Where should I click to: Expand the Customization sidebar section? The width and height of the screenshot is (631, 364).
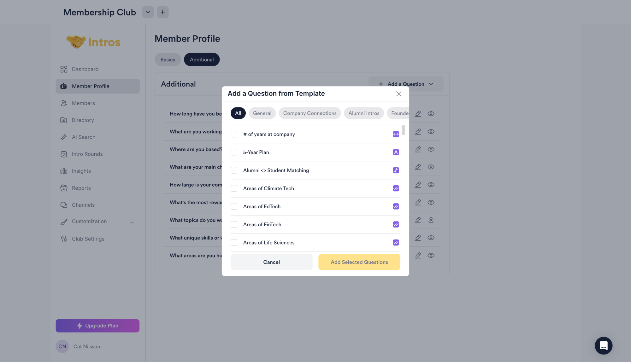tap(132, 222)
